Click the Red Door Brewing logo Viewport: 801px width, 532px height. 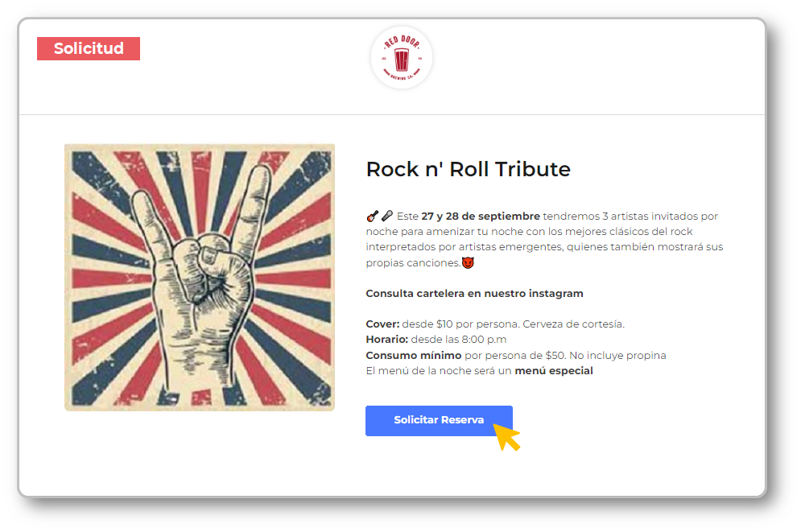click(x=402, y=58)
